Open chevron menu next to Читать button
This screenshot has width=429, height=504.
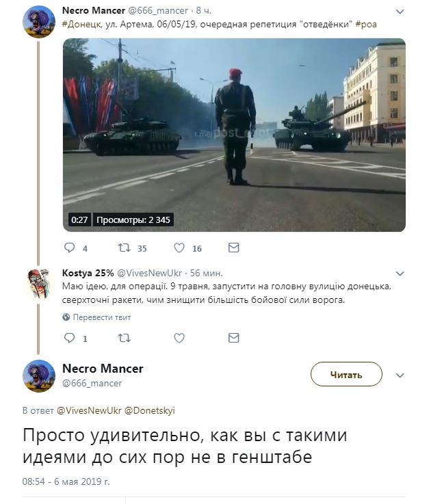point(400,375)
